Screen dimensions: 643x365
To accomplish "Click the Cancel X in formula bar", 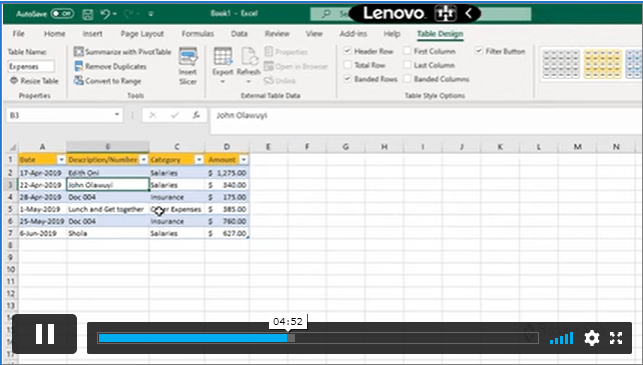I will click(x=153, y=115).
